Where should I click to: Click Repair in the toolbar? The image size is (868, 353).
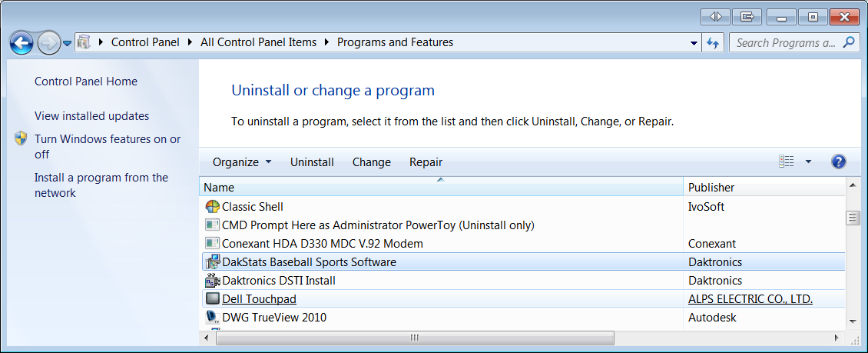(x=426, y=162)
